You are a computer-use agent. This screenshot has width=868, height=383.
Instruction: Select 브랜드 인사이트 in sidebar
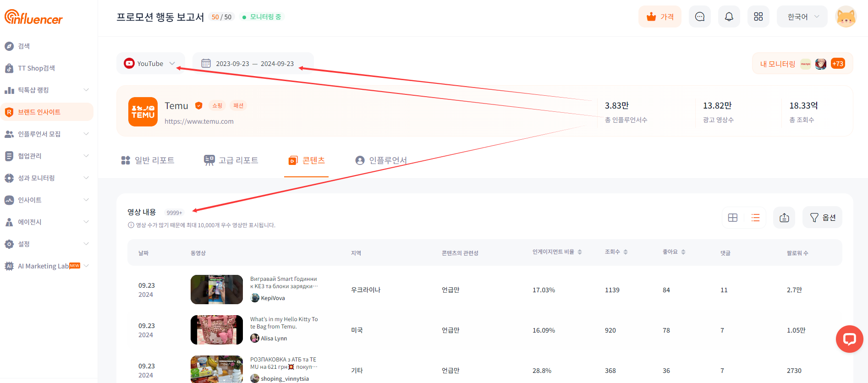pyautogui.click(x=48, y=112)
